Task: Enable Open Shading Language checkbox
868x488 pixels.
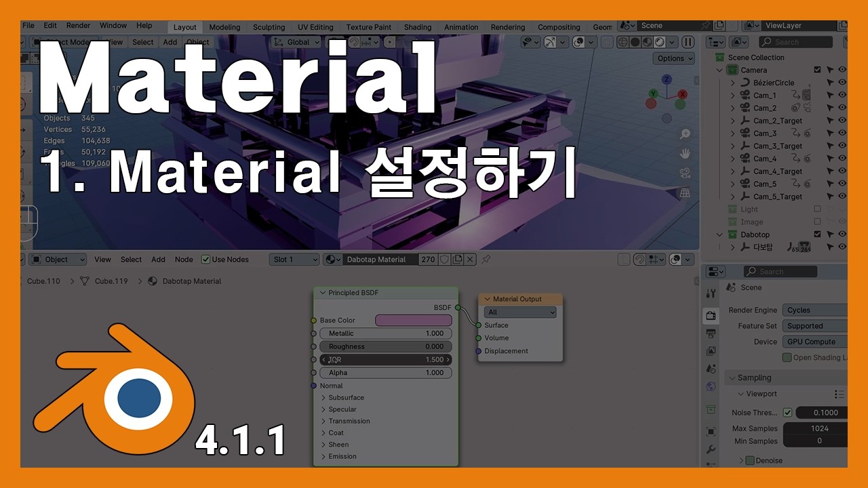Action: point(787,357)
